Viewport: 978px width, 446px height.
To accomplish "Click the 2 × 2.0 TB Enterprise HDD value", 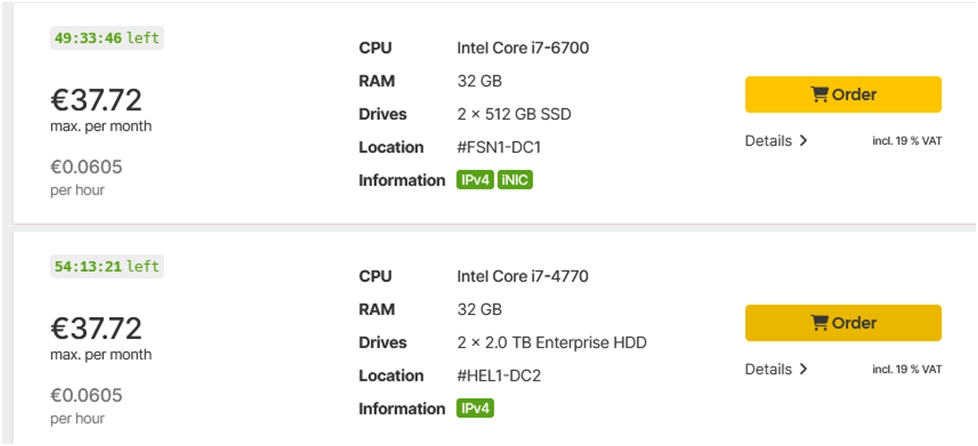I will point(552,342).
